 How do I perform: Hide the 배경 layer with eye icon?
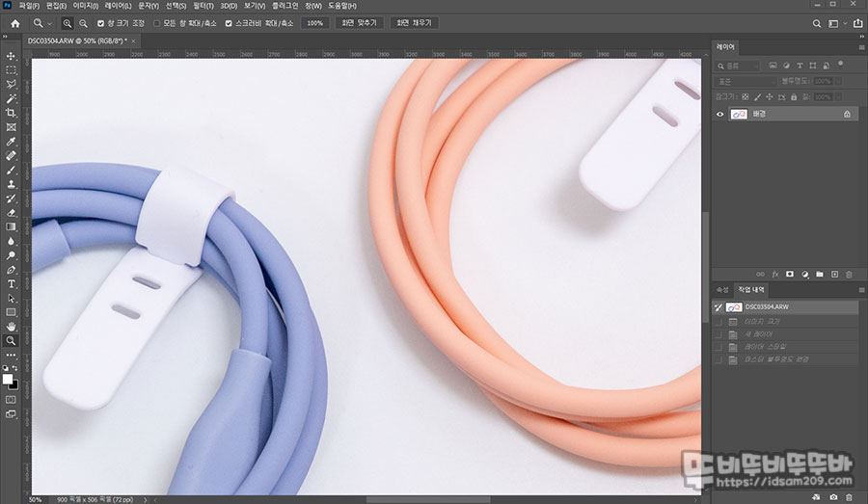pyautogui.click(x=720, y=115)
